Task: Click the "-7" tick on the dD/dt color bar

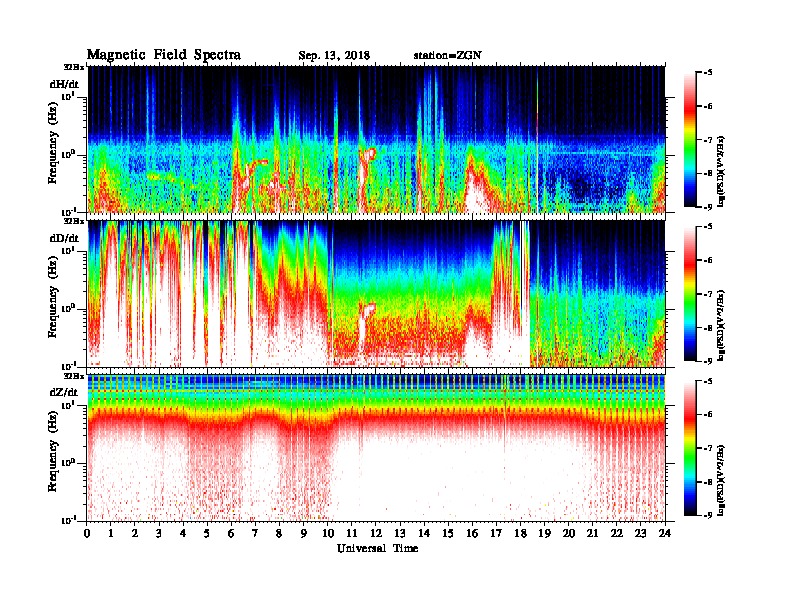Action: coord(708,294)
